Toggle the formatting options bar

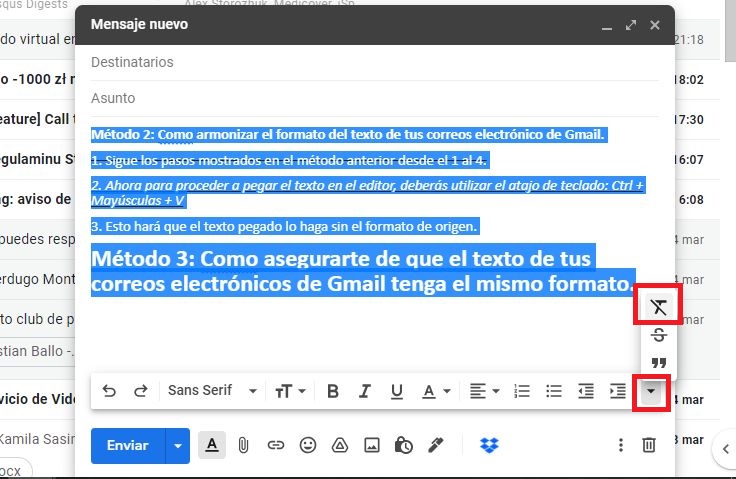pos(212,445)
